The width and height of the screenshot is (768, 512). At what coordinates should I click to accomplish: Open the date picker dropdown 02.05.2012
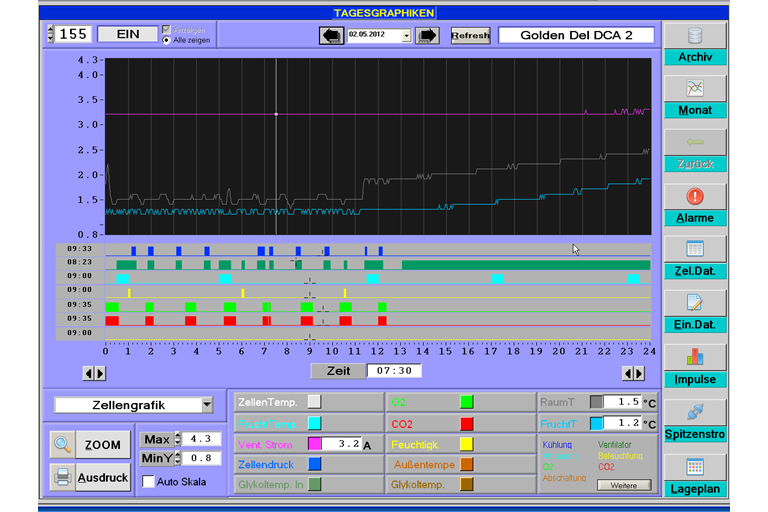click(x=406, y=35)
